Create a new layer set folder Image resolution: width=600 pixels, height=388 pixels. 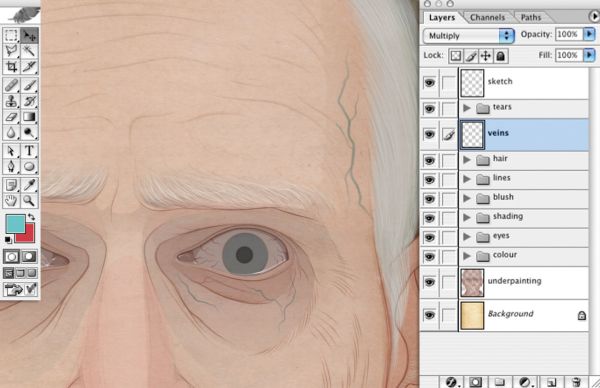point(499,382)
